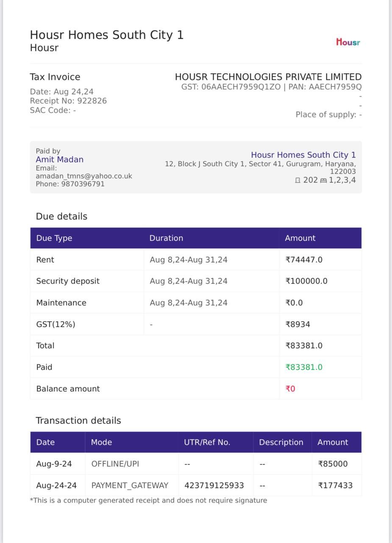Click the Housr Homes South City 1 property link
The height and width of the screenshot is (543, 392).
click(x=303, y=155)
